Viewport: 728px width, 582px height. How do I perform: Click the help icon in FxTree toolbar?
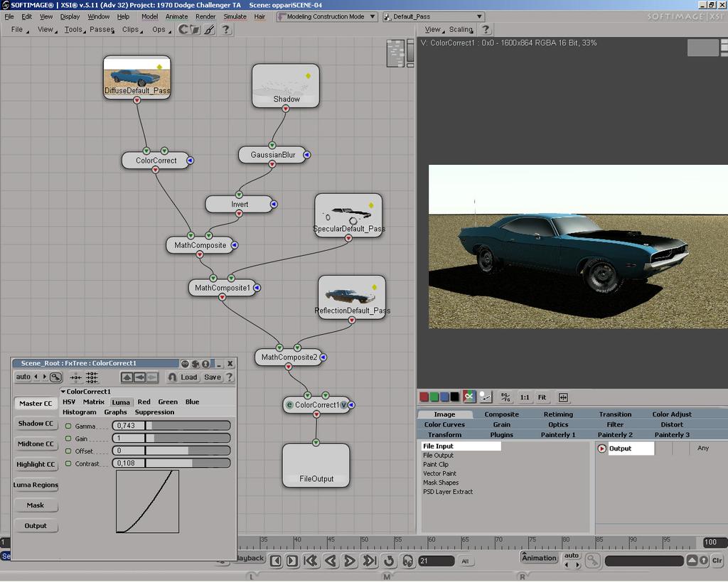click(225, 30)
